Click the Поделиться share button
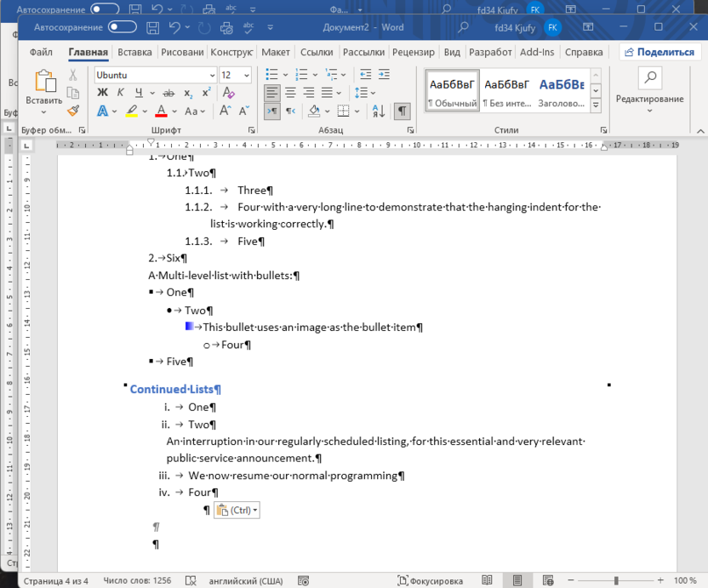Viewport: 708px width, 588px height. (x=659, y=52)
